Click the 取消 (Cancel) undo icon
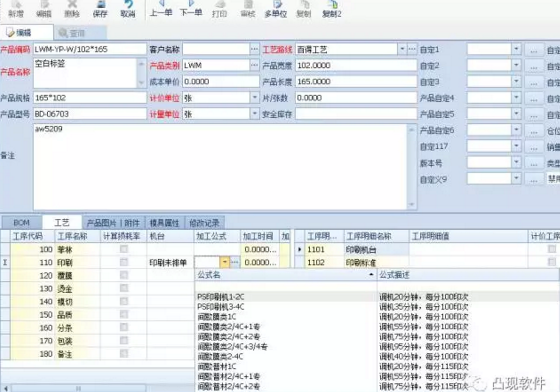This screenshot has width=560, height=392. point(128,9)
